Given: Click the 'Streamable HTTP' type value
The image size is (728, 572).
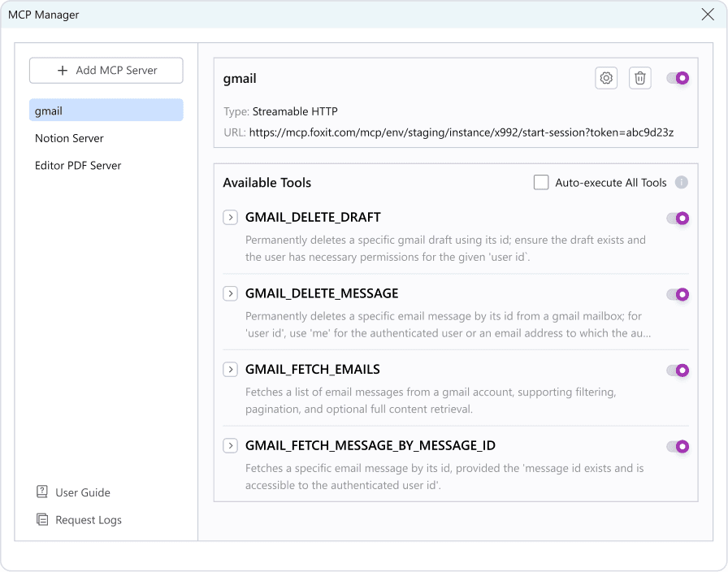Looking at the screenshot, I should (295, 111).
